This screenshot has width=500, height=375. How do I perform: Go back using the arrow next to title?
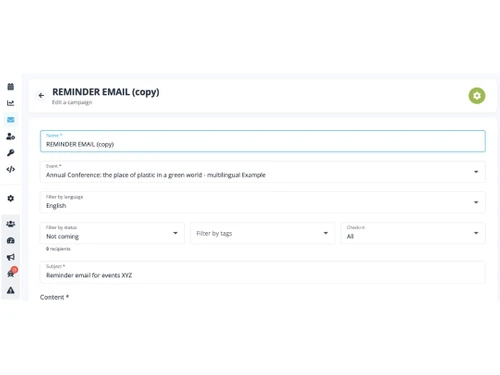[x=41, y=96]
